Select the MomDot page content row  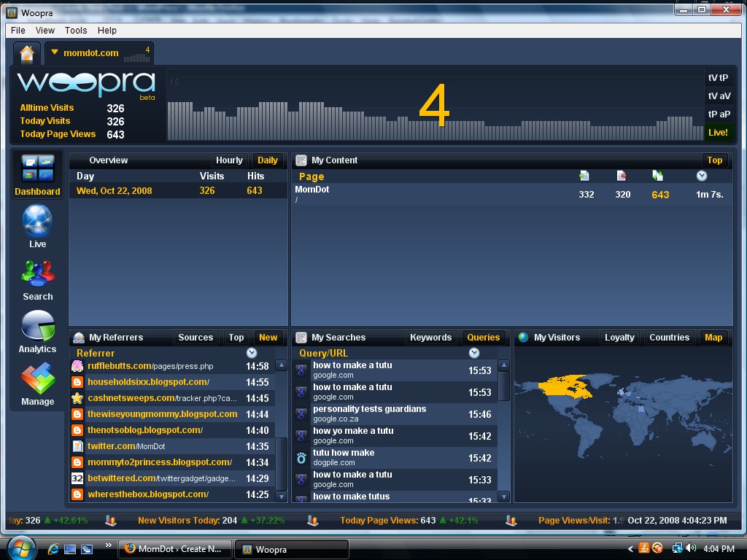tap(511, 194)
